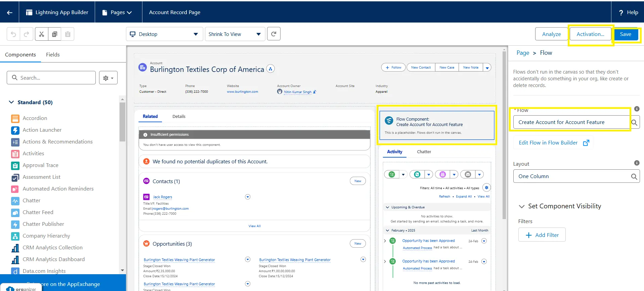Select the Chatter Publisher component

click(x=43, y=224)
